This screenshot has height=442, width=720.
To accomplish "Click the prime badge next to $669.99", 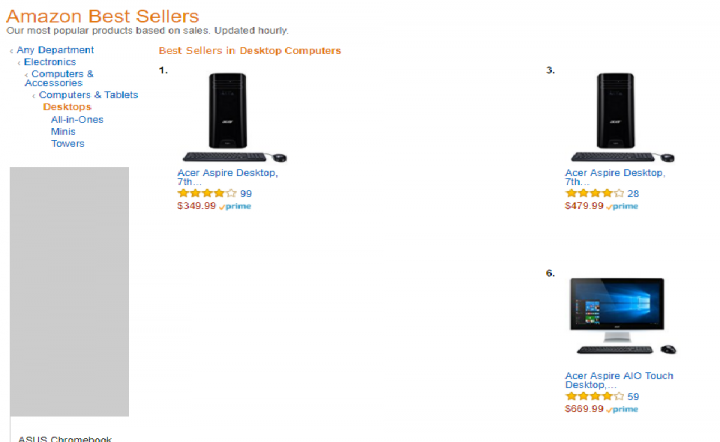I will pyautogui.click(x=622, y=409).
